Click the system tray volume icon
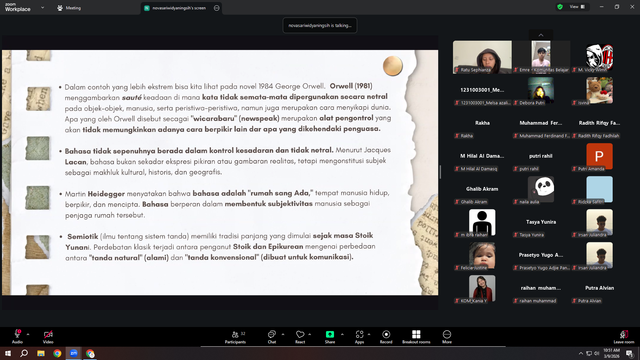The height and width of the screenshot is (360, 640). [x=596, y=353]
